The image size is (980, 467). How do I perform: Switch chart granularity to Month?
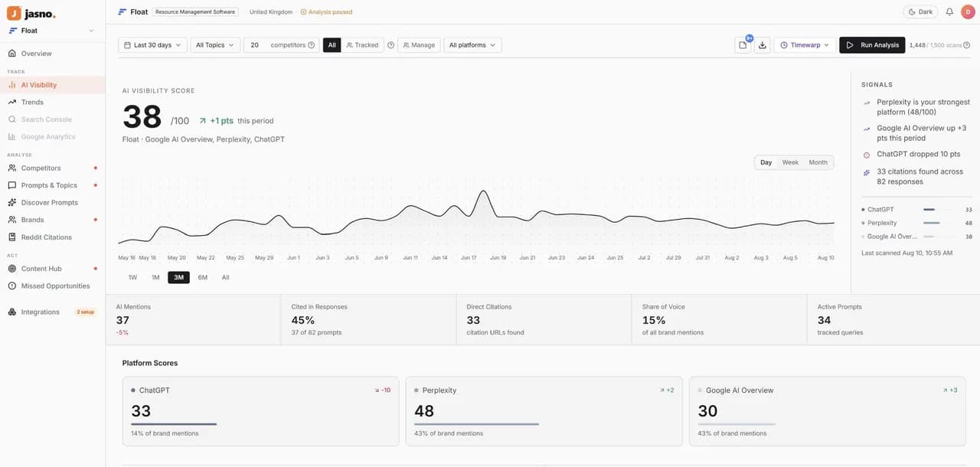(818, 162)
